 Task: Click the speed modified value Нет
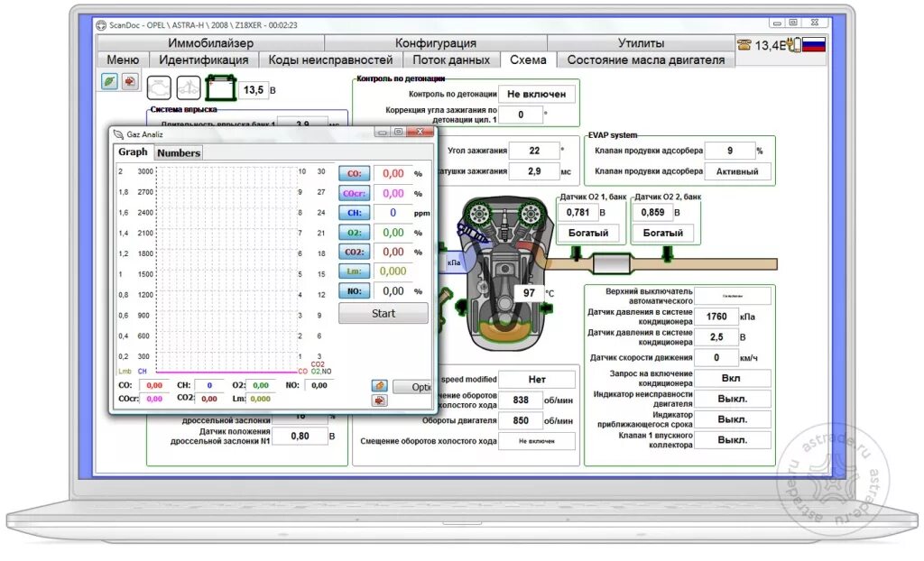537,380
